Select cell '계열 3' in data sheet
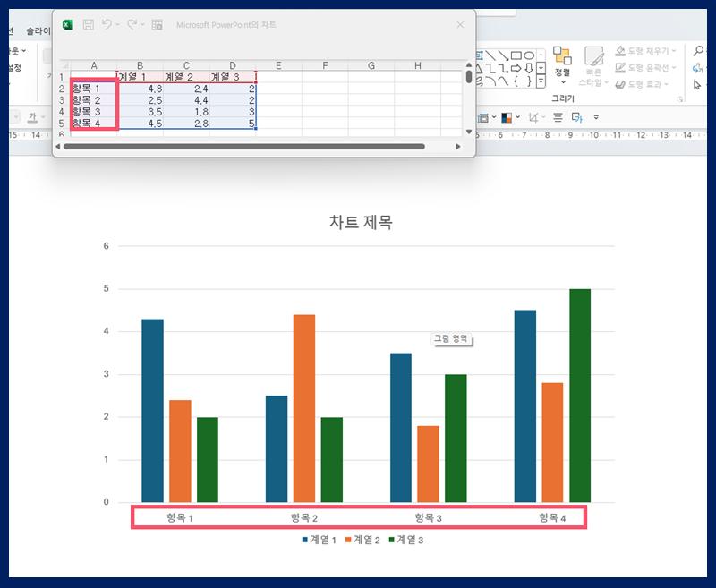 (233, 77)
